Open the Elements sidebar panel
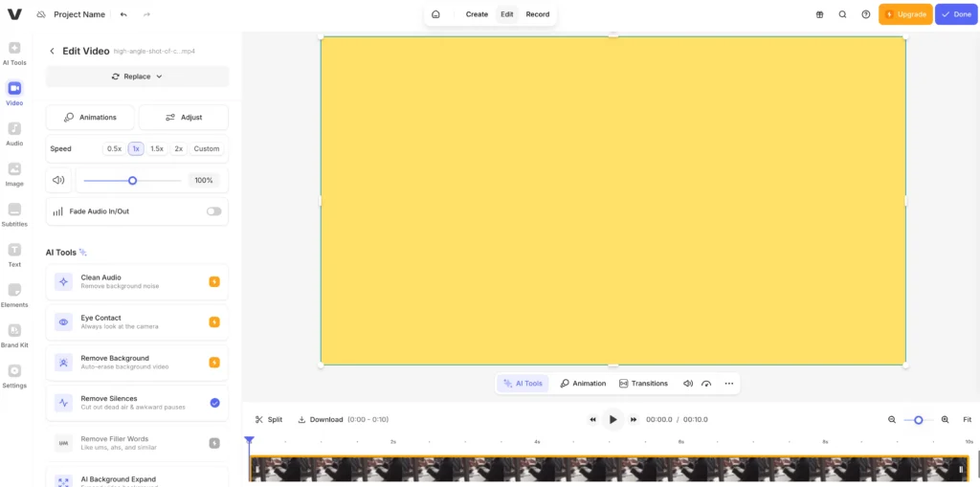Image resolution: width=980 pixels, height=487 pixels. pyautogui.click(x=14, y=295)
